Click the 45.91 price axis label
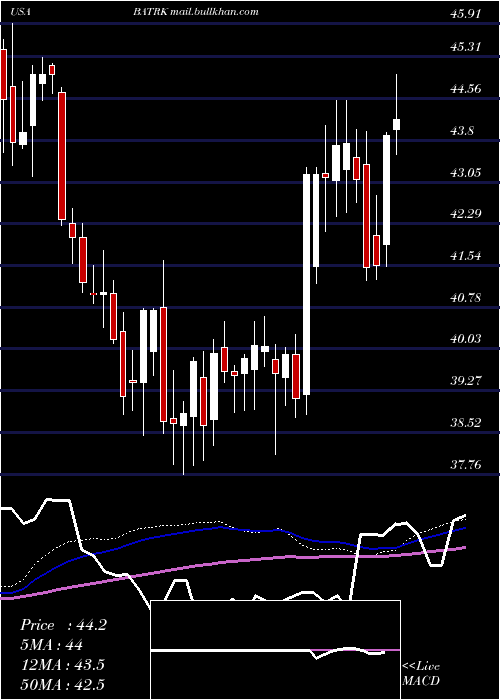This screenshot has width=500, height=700. pyautogui.click(x=466, y=14)
